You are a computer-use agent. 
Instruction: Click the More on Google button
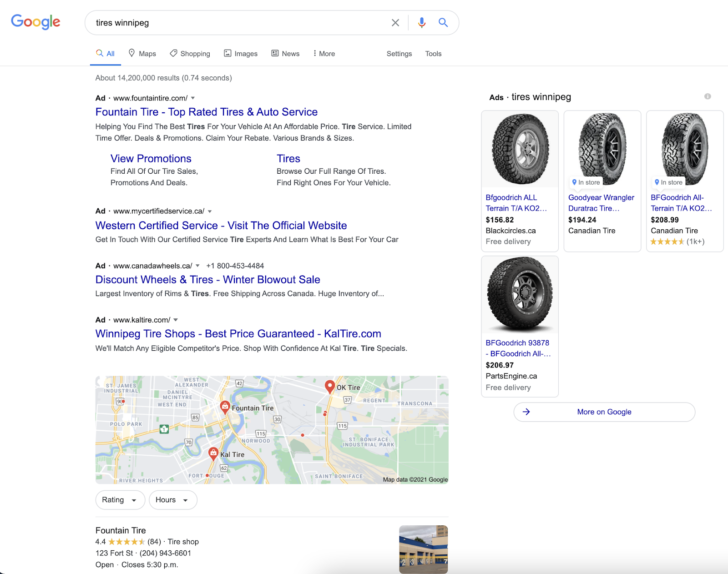(x=604, y=412)
